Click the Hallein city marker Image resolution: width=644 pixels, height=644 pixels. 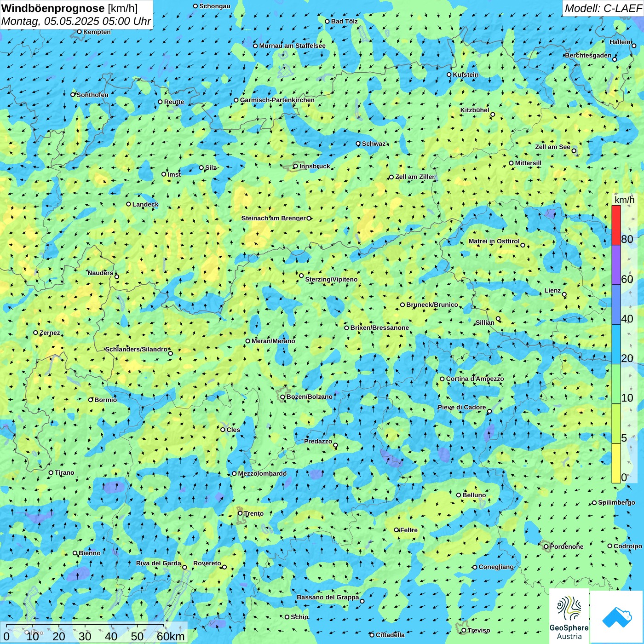pos(634,46)
